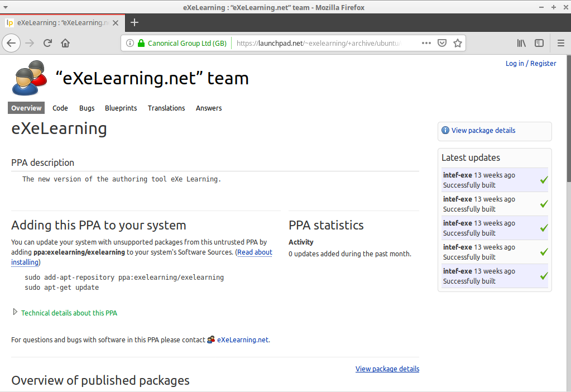
Task: Click the info icon beside View package details
Action: click(445, 131)
